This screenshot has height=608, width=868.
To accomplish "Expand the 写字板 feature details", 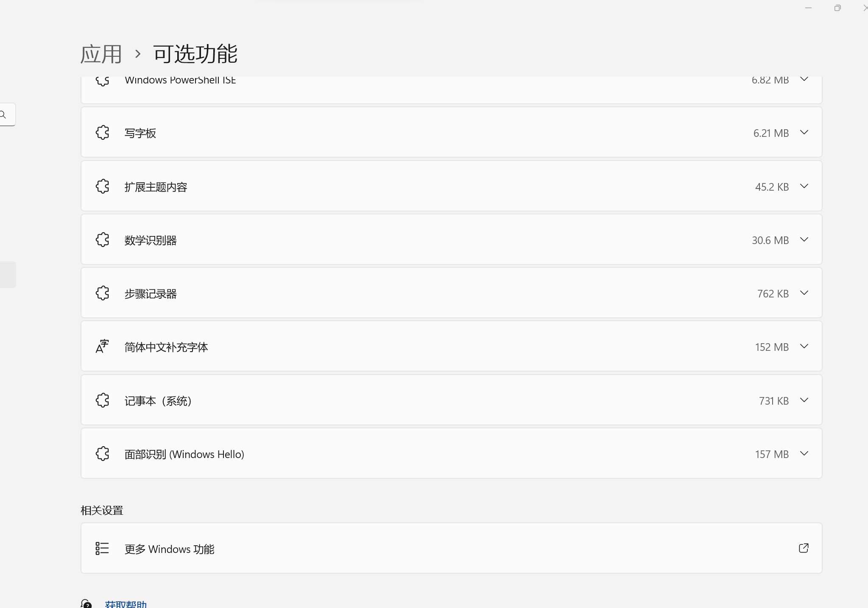I will (x=804, y=132).
